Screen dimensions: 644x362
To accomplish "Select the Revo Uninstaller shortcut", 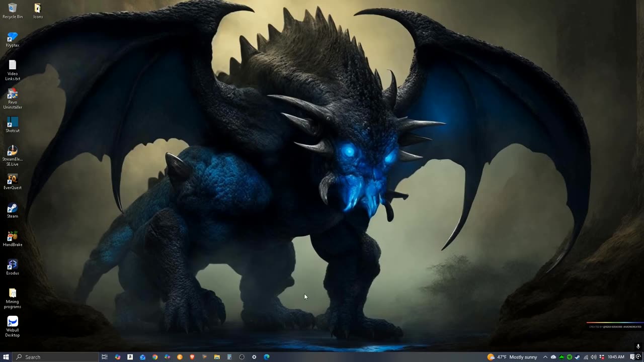I will [x=13, y=99].
